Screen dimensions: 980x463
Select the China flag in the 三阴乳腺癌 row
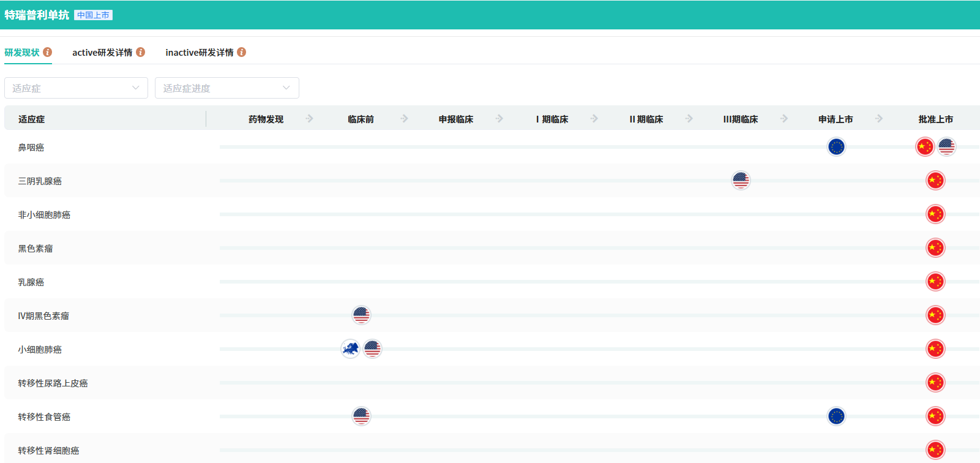coord(935,181)
